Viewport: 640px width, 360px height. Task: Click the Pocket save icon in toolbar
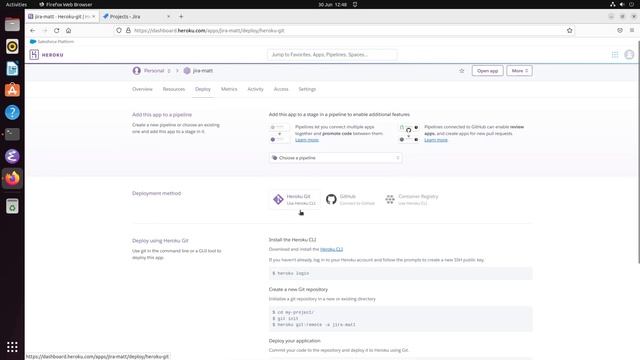[x=620, y=31]
